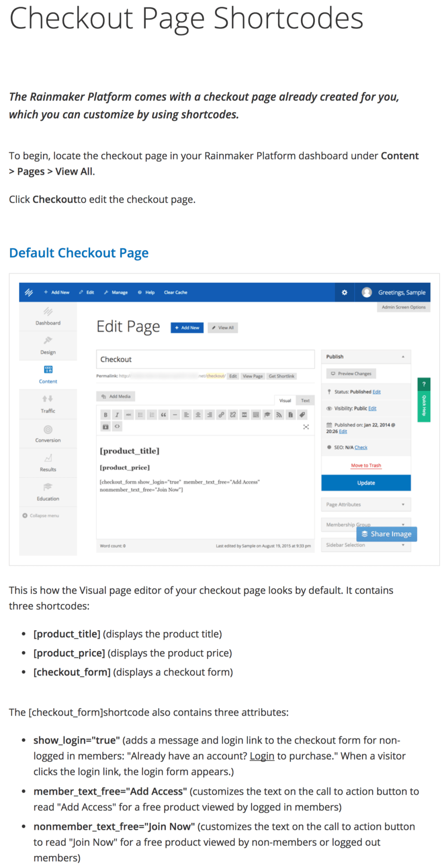Open Help in the admin bar

[x=147, y=292]
